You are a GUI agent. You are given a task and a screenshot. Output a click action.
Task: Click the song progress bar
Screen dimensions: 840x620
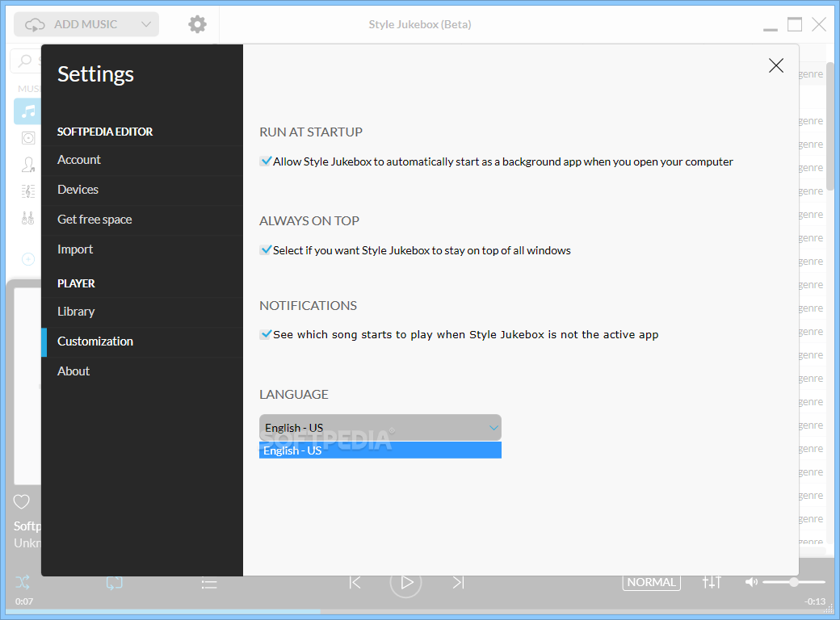[420, 611]
